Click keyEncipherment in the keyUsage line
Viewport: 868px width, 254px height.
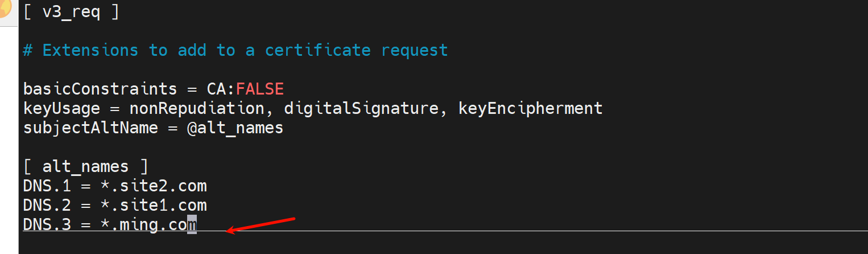coord(530,108)
